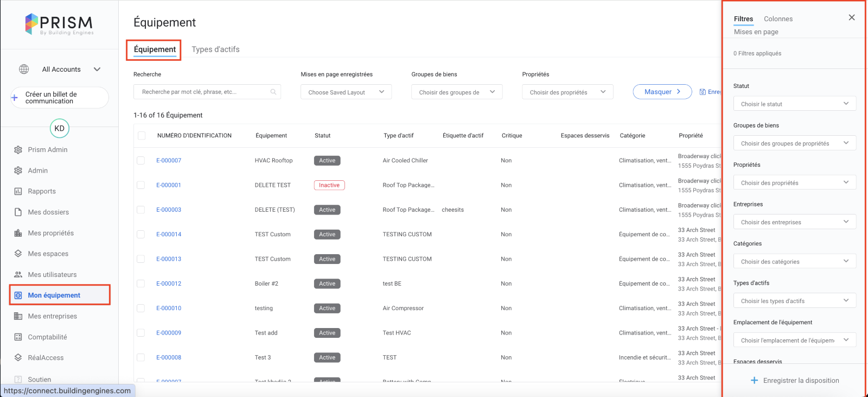Close the Filtres side panel
The width and height of the screenshot is (868, 397).
point(852,17)
